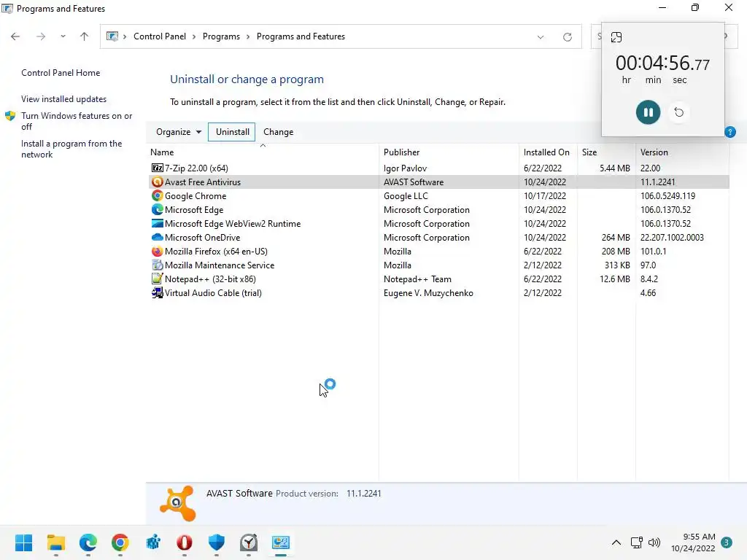
Task: Open the recent locations dropdown arrow
Action: (63, 36)
